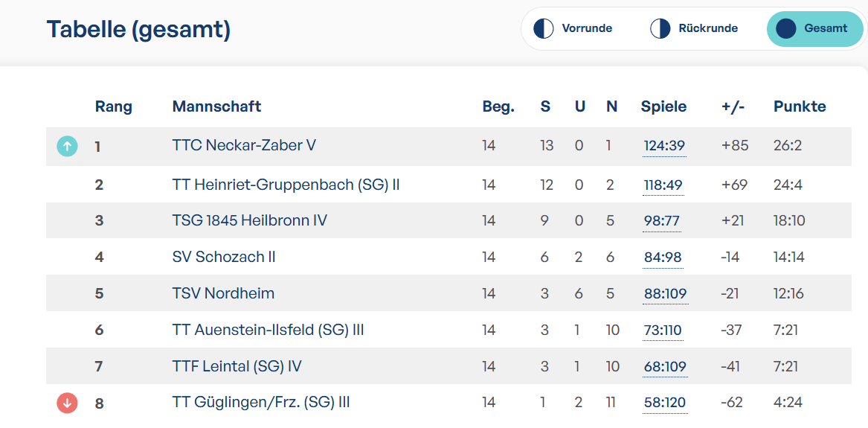Click the 98:77 games score link
Image resolution: width=868 pixels, height=428 pixels.
click(661, 222)
